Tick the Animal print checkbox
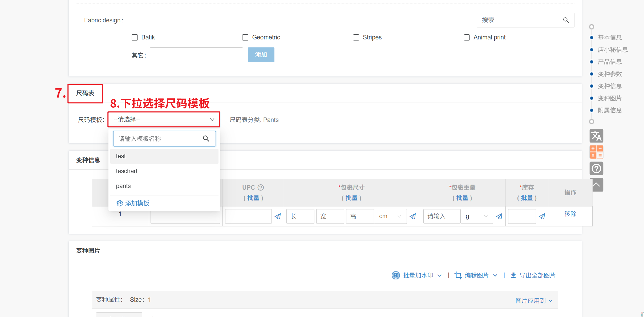This screenshot has width=644, height=317. click(467, 37)
